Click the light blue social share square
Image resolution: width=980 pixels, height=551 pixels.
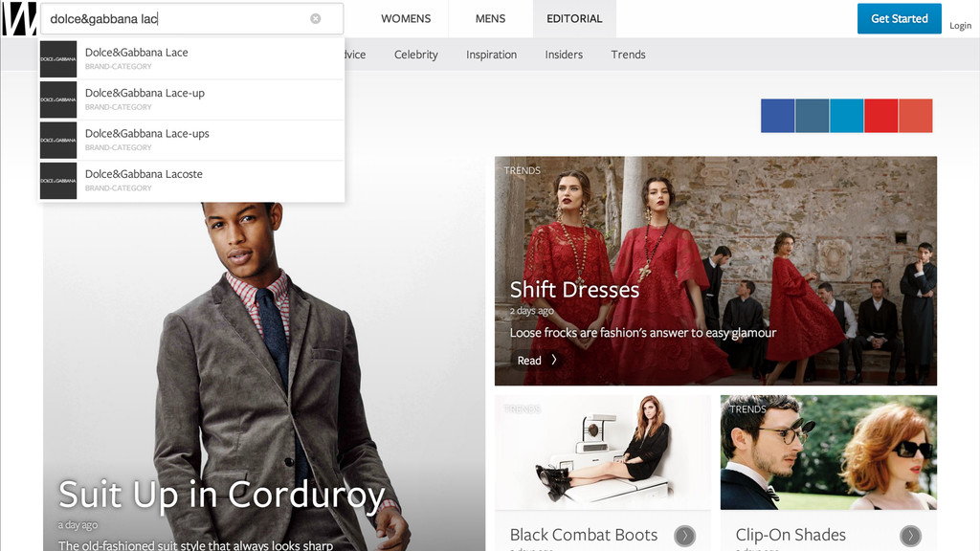click(846, 116)
